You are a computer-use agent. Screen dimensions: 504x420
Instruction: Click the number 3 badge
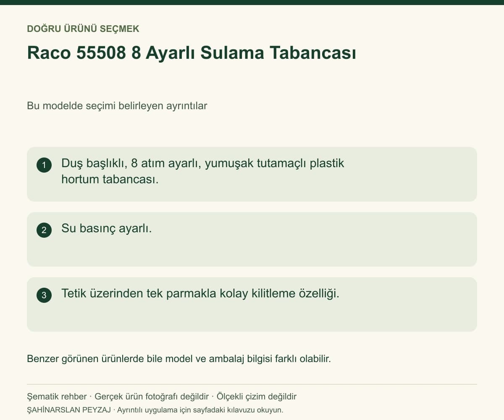coord(44,295)
